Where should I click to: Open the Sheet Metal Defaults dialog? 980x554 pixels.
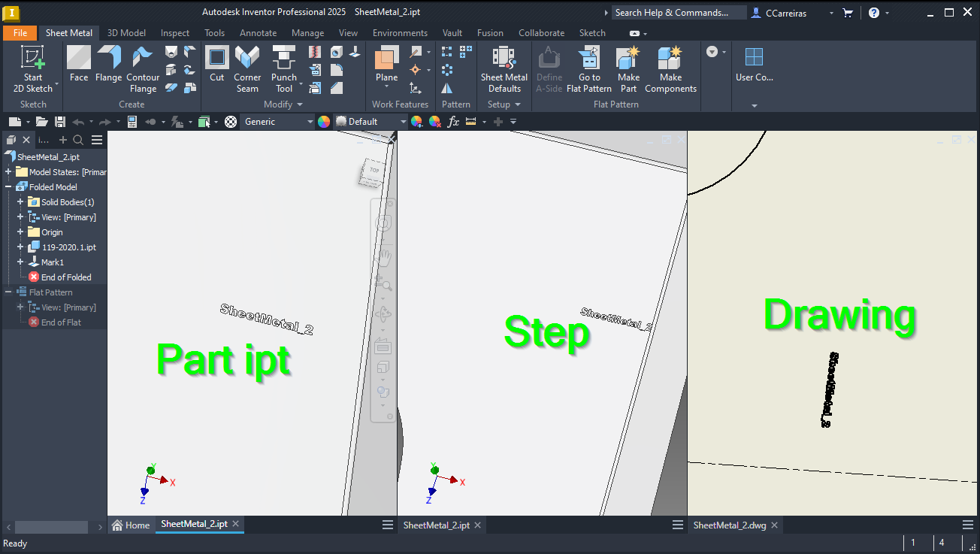point(504,66)
